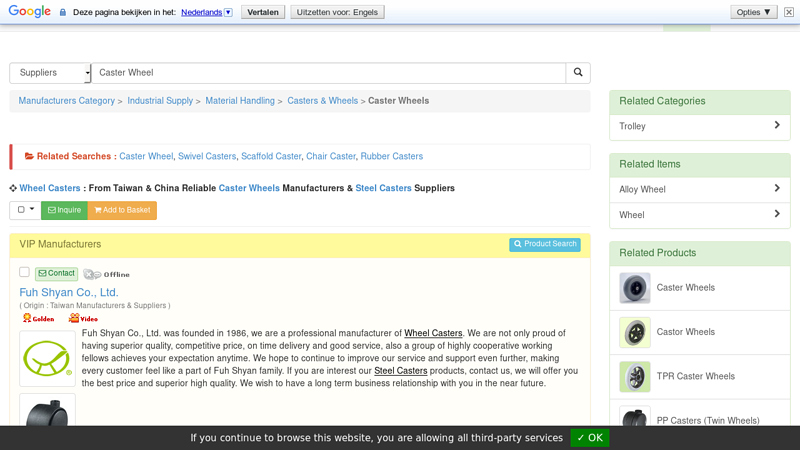
Task: Click the Video badge icon
Action: (x=83, y=318)
